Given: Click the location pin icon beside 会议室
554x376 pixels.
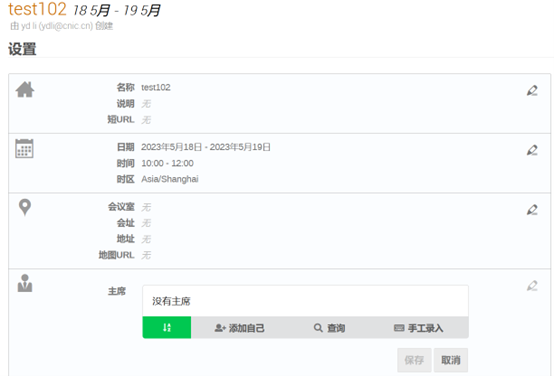Looking at the screenshot, I should click(25, 207).
